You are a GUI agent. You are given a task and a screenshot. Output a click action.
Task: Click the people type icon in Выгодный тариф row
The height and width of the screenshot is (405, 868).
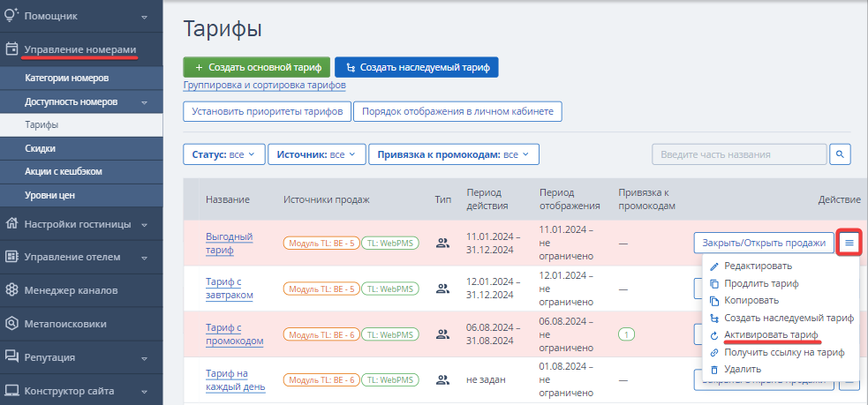click(442, 243)
